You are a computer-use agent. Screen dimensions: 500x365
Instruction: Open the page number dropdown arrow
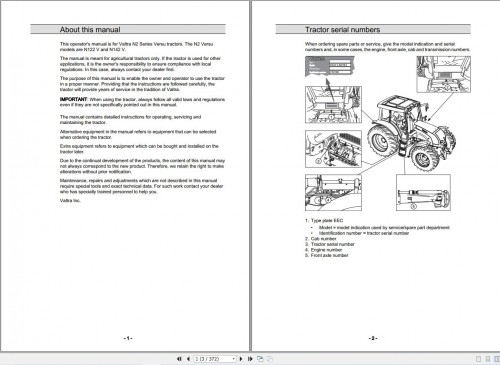click(234, 359)
